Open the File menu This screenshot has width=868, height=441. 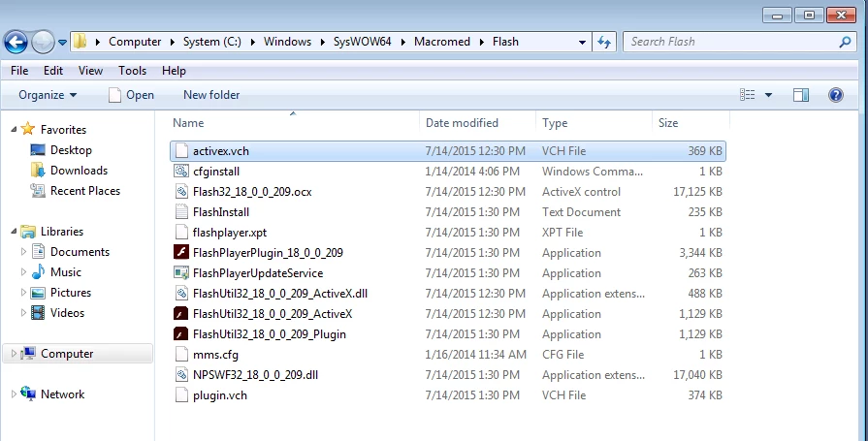[x=19, y=71]
